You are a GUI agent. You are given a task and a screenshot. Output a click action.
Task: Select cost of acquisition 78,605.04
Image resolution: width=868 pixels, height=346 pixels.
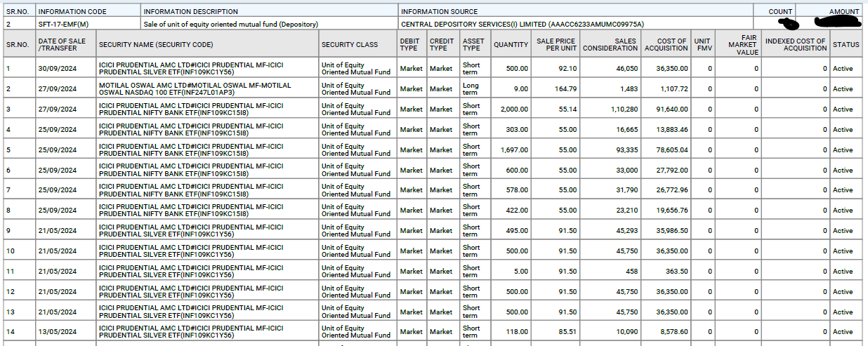(672, 150)
